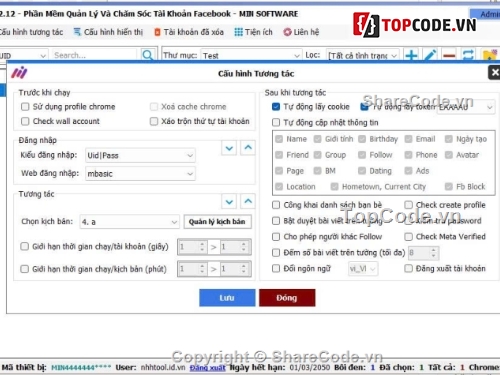
Task: Enable Xáo trộn thứ tự tài khoản
Action: [154, 121]
